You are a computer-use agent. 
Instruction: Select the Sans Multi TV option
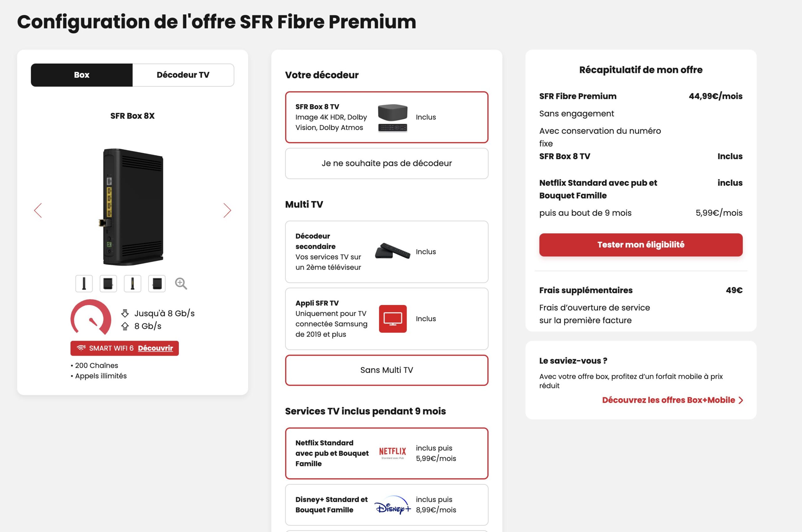point(387,370)
